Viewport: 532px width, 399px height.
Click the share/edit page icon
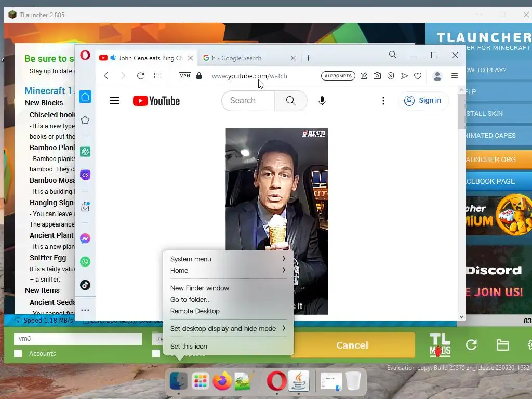click(364, 76)
